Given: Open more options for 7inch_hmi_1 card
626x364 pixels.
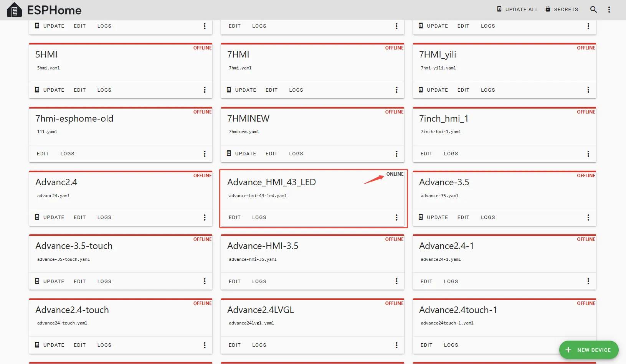Looking at the screenshot, I should pos(588,154).
